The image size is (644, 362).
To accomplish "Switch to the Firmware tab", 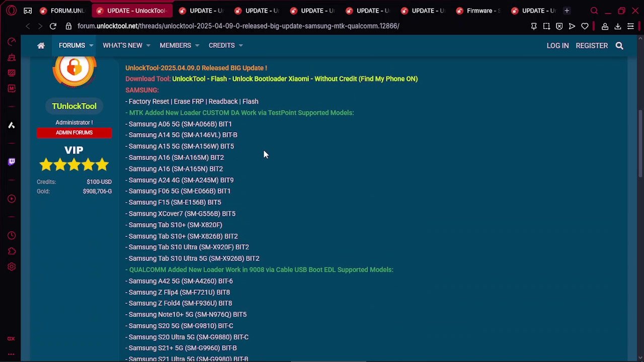I will [478, 11].
